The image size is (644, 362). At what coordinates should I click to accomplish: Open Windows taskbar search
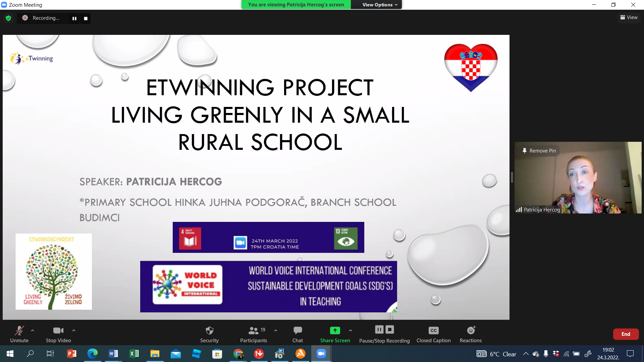30,354
